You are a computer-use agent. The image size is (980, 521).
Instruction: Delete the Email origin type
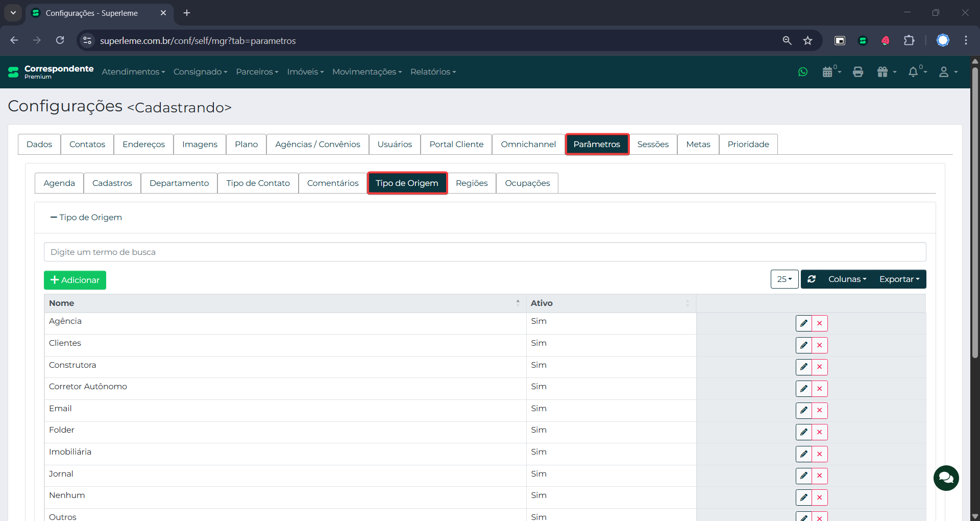(x=819, y=411)
